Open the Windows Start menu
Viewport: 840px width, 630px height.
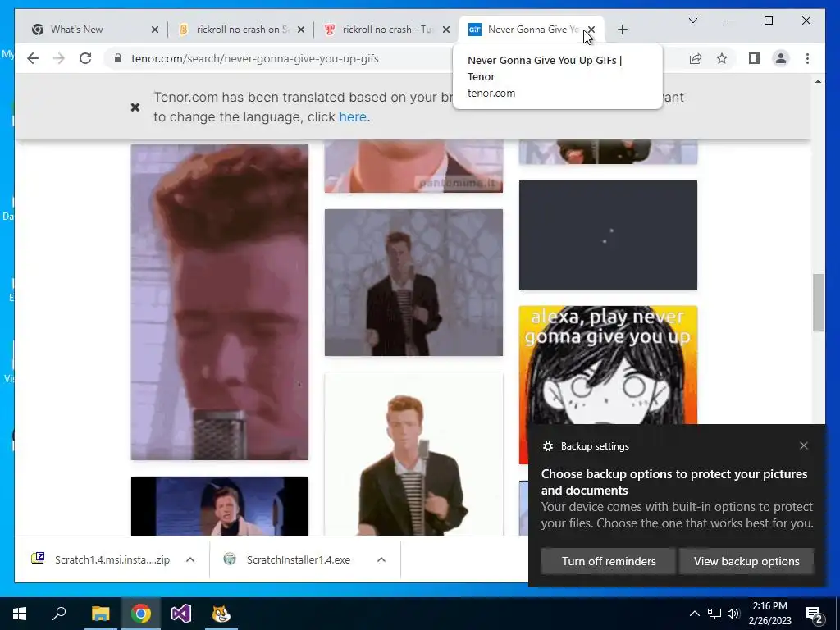(x=20, y=614)
